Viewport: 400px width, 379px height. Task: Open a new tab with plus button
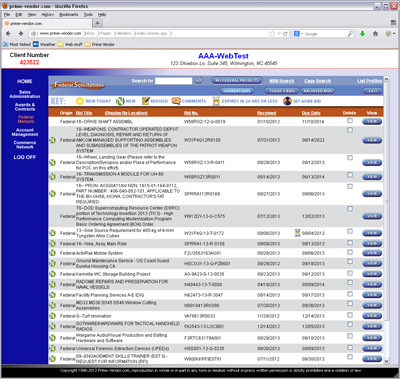pyautogui.click(x=97, y=23)
